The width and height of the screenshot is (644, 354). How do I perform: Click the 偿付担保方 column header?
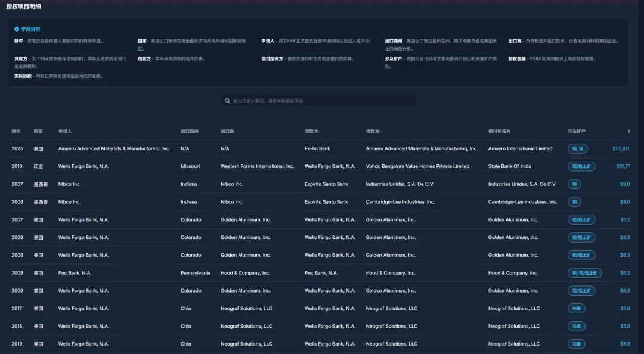click(499, 132)
